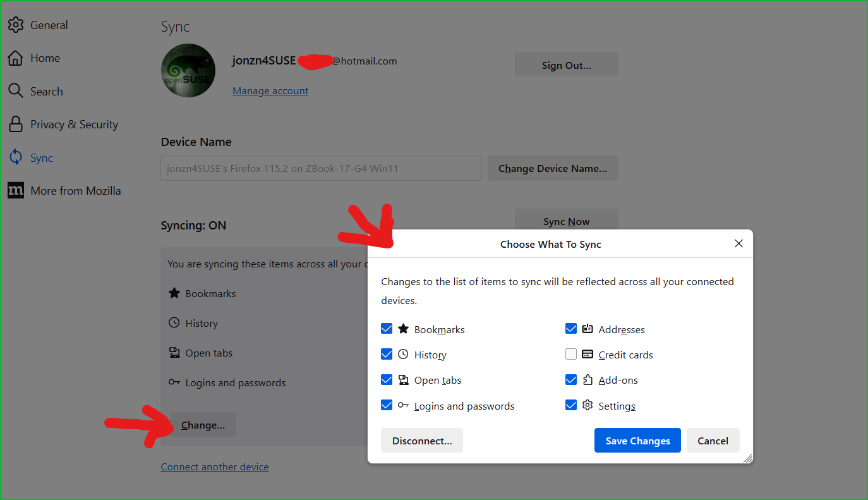Click the Open tabs icon in syncing list

[174, 352]
